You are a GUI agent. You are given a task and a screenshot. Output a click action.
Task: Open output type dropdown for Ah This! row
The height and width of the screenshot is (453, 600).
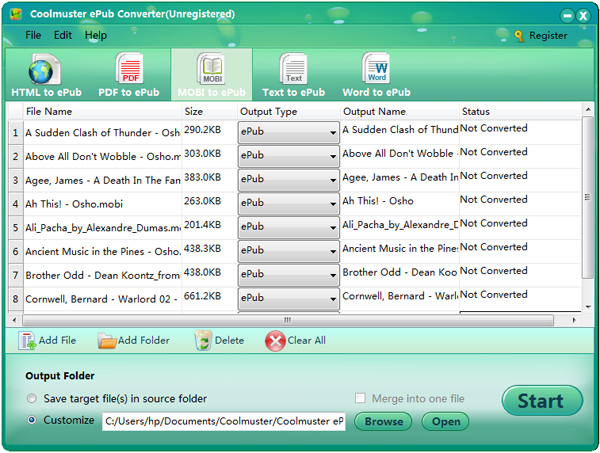289,204
